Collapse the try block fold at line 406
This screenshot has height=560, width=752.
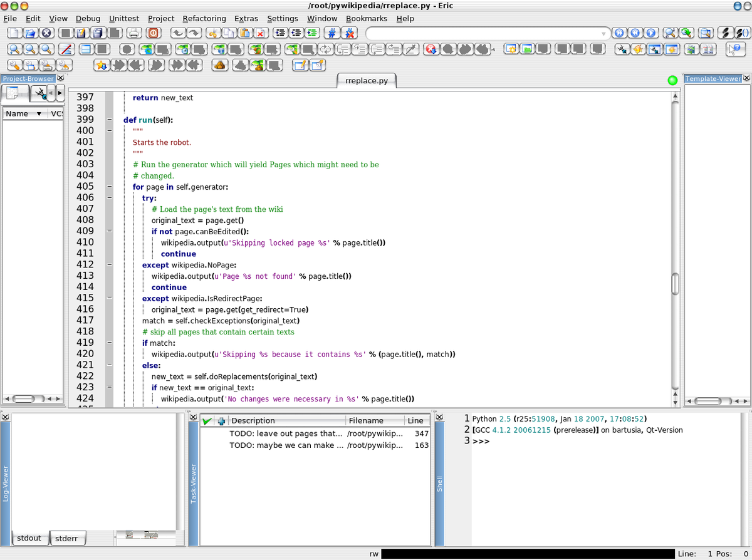(109, 198)
